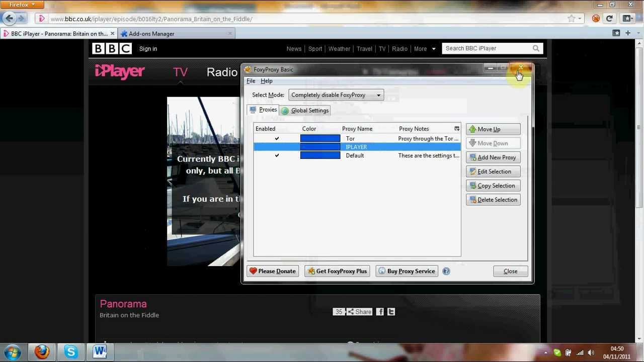Reload the page with the refresh button
644x362 pixels.
pyautogui.click(x=609, y=19)
